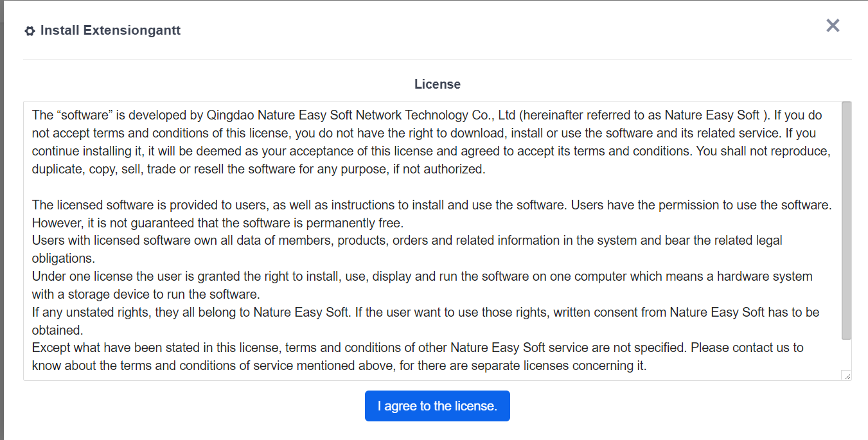Click the line 'However, it is not guaranteed'
This screenshot has height=440, width=868.
[x=218, y=224]
